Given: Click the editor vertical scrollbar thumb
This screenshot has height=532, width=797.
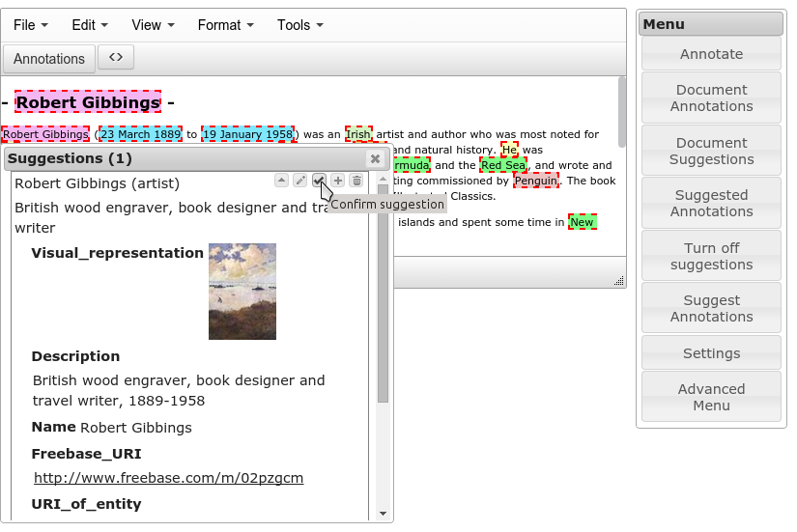Looking at the screenshot, I should coord(621,112).
